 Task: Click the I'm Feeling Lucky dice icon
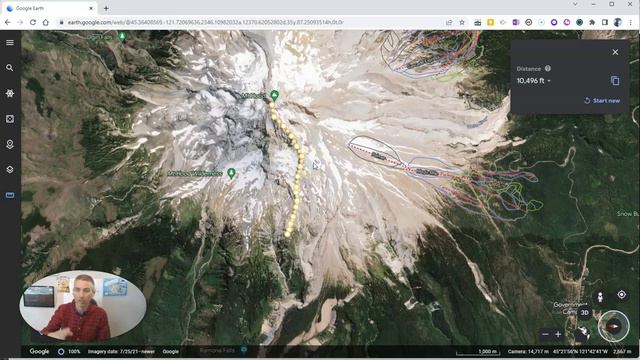pos(10,119)
